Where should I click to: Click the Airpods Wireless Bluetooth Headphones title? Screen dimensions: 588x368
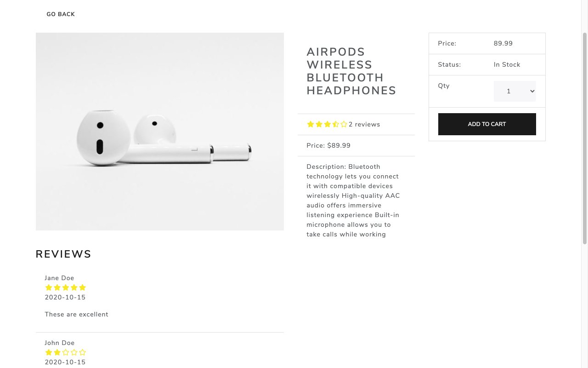pyautogui.click(x=351, y=71)
